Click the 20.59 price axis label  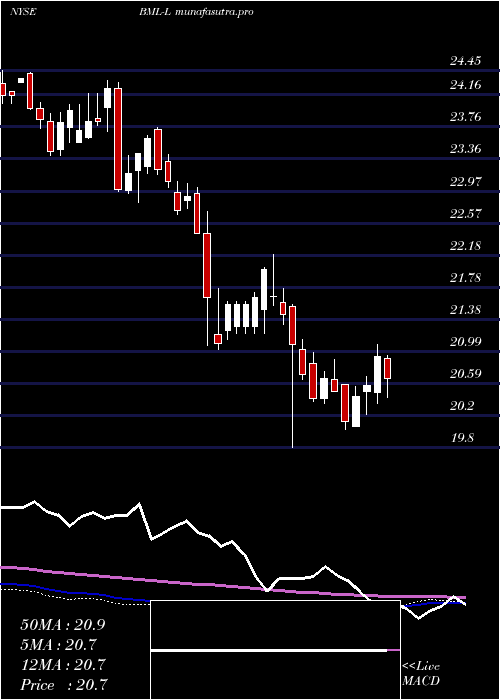(465, 374)
